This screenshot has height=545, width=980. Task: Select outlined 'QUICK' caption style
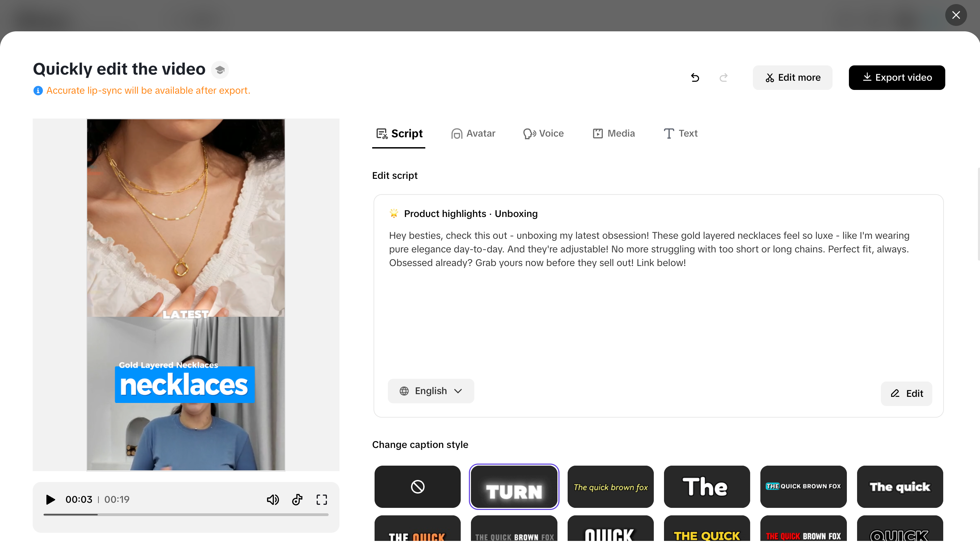[x=900, y=529]
